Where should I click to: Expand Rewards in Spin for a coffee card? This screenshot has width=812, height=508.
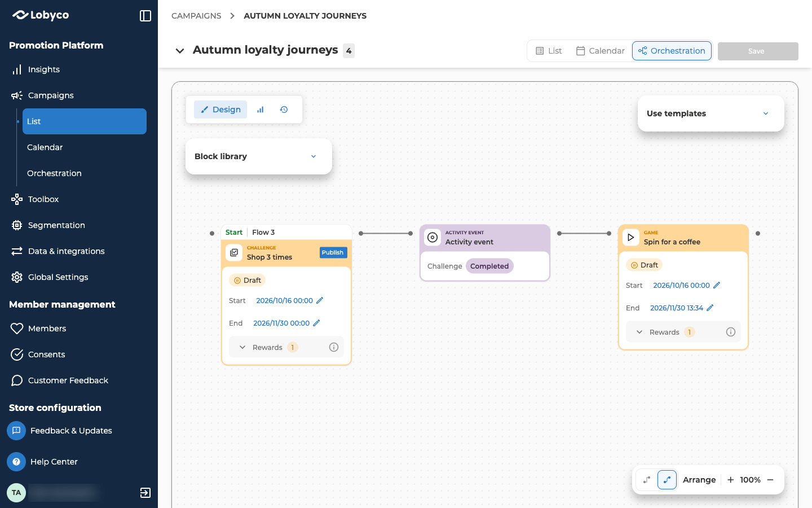pyautogui.click(x=639, y=332)
